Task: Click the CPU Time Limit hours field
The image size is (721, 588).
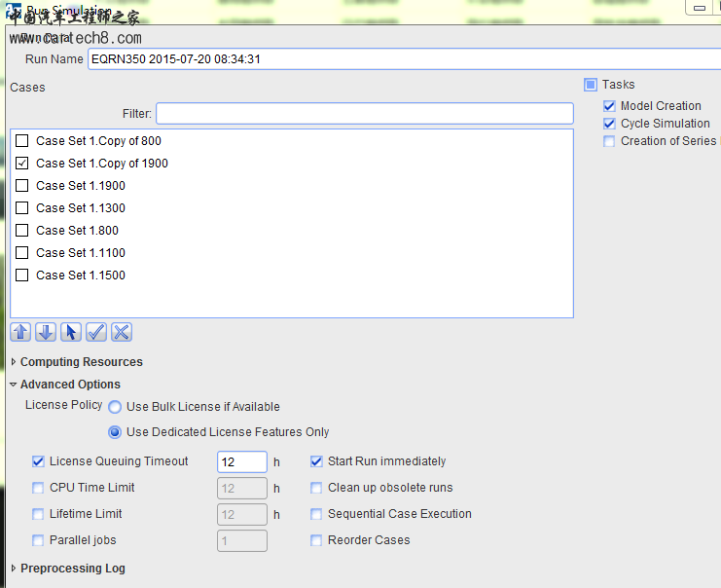Action: click(x=242, y=488)
